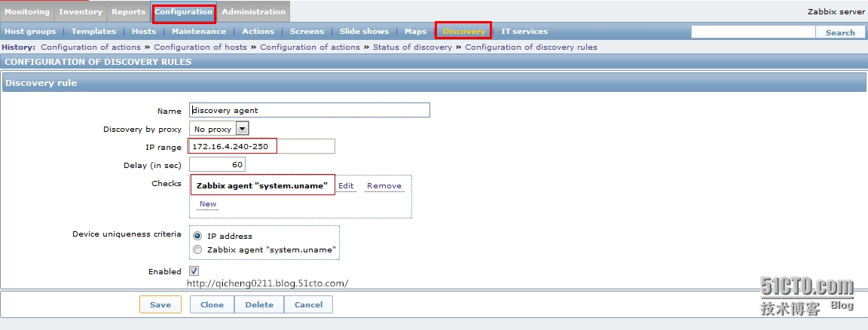This screenshot has height=330, width=868.
Task: Select the Discovery submenu item
Action: click(x=463, y=31)
